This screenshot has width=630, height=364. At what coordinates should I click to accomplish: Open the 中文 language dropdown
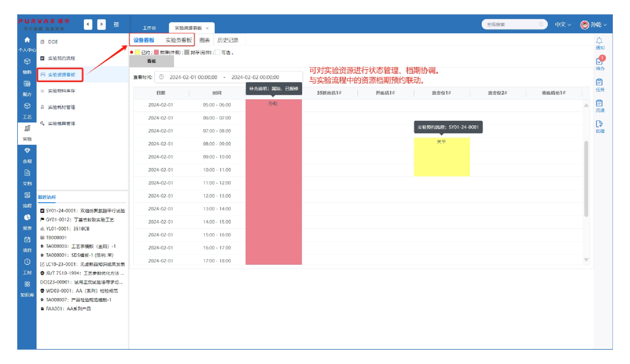(562, 24)
